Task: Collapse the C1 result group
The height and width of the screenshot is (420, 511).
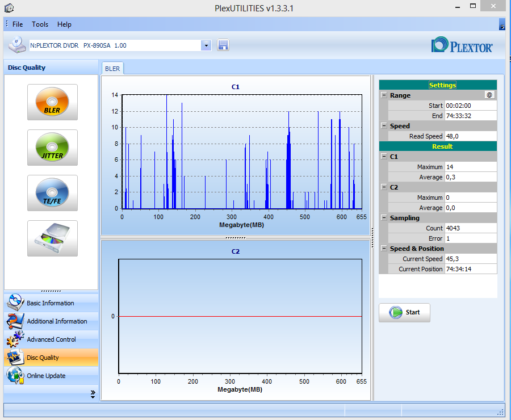Action: [x=384, y=157]
